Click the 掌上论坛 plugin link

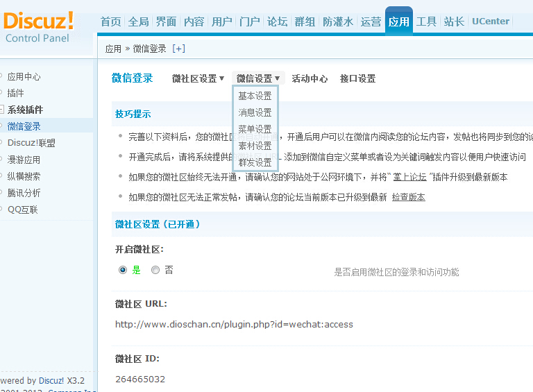tap(409, 177)
